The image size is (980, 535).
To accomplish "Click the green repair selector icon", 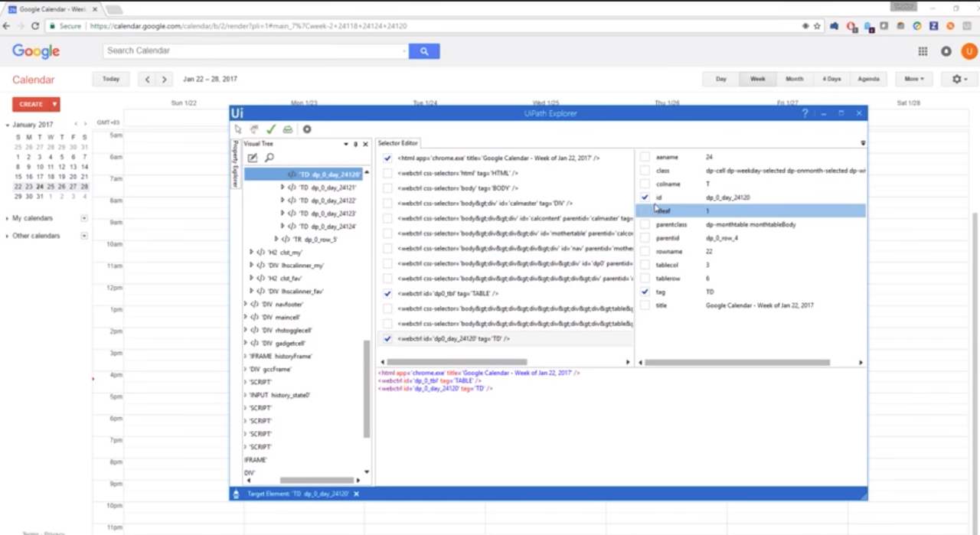I will click(x=288, y=129).
